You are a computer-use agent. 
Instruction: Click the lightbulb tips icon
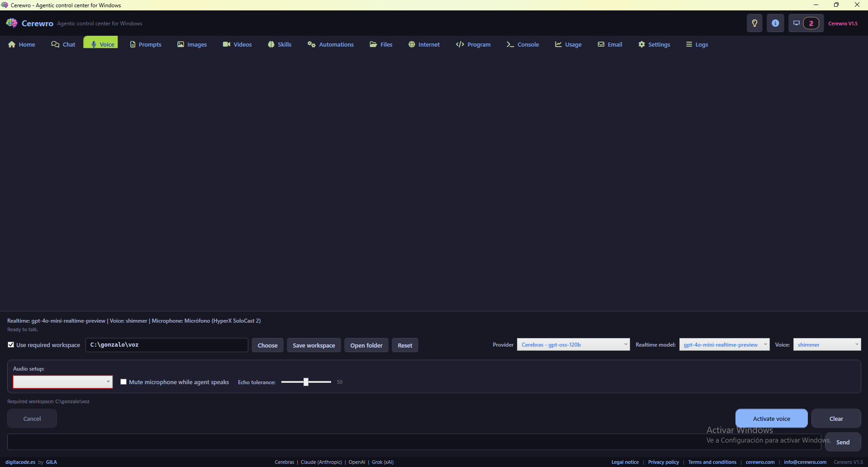tap(754, 23)
